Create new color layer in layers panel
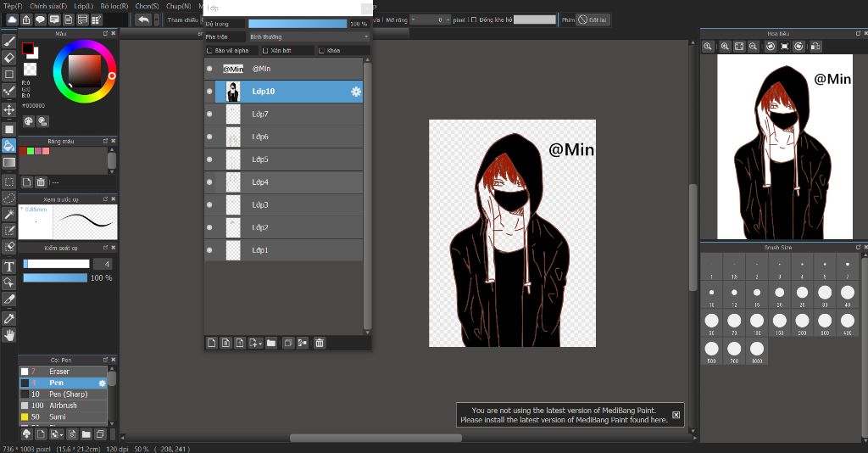The height and width of the screenshot is (453, 868). (211, 344)
